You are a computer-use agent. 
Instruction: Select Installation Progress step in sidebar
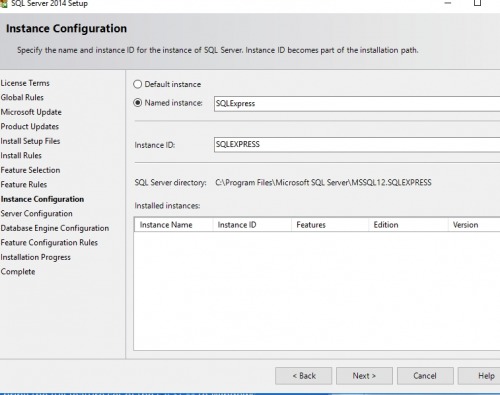coord(35,257)
